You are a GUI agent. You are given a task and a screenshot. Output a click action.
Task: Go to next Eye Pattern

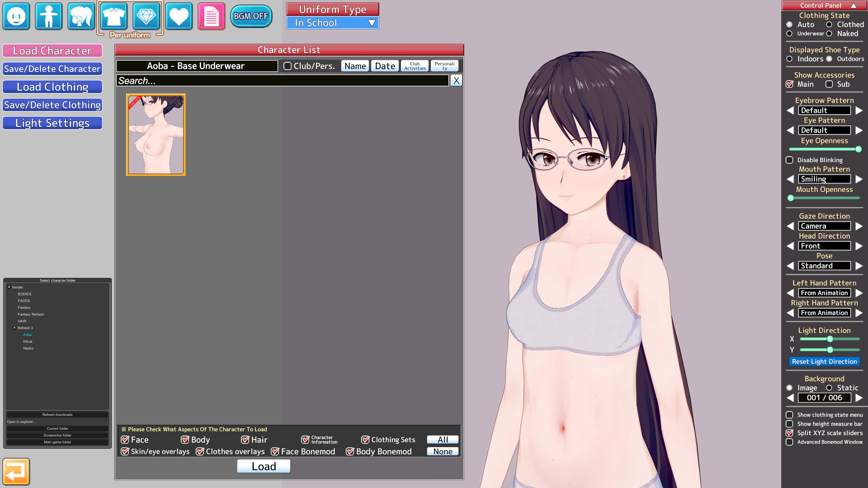[859, 130]
